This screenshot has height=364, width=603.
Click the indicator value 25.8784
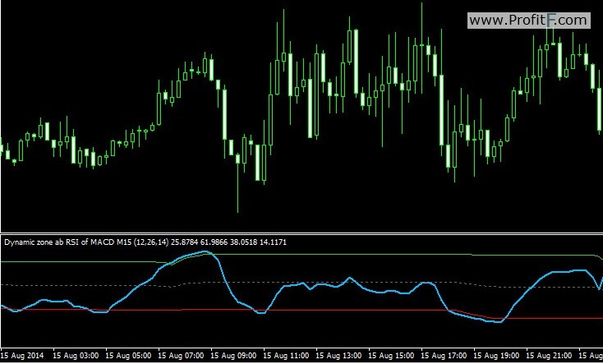click(184, 242)
